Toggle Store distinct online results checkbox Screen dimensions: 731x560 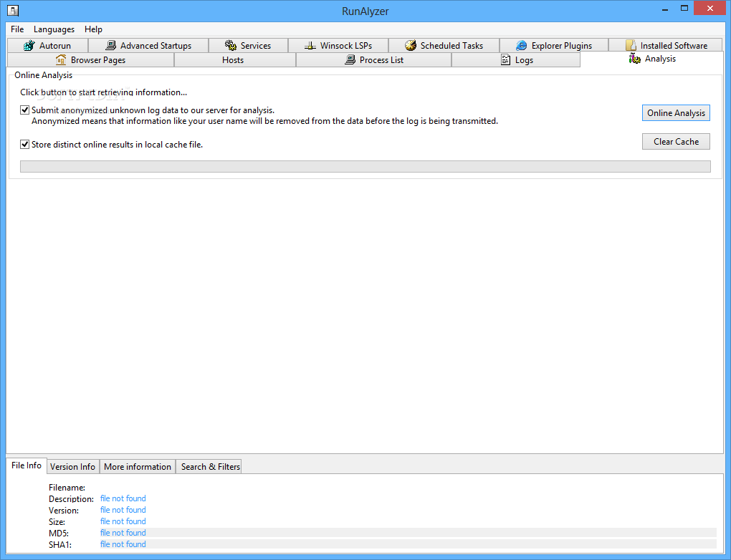point(24,145)
